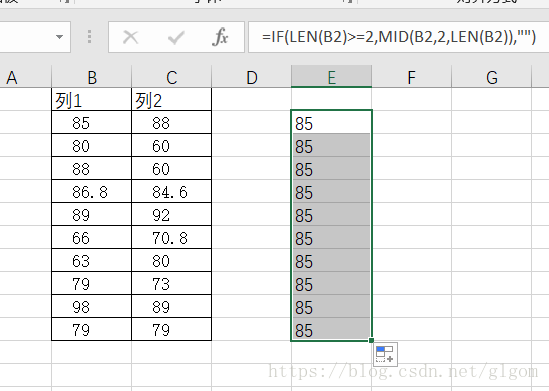Select the last 79 cell in column B
The width and height of the screenshot is (549, 391).
(91, 329)
